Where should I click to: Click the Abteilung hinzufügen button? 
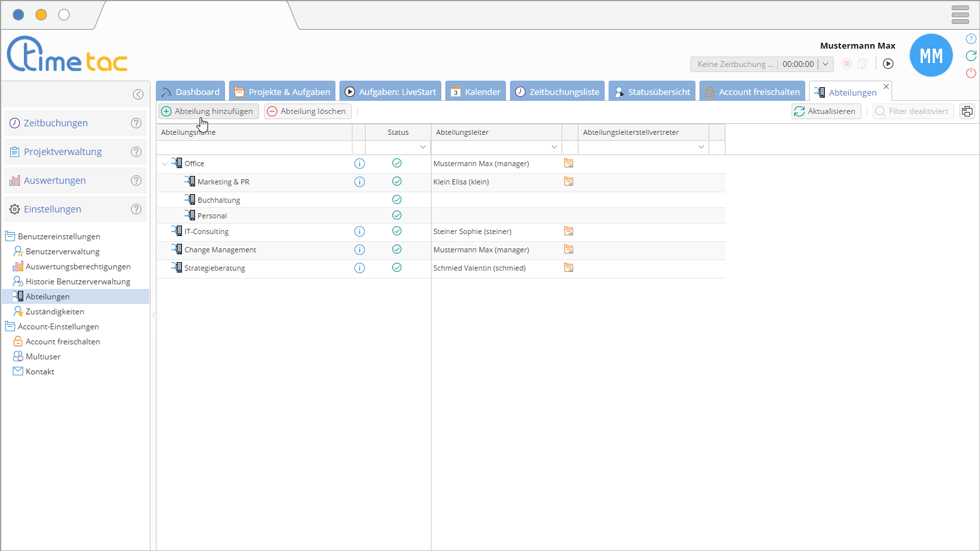(x=207, y=111)
